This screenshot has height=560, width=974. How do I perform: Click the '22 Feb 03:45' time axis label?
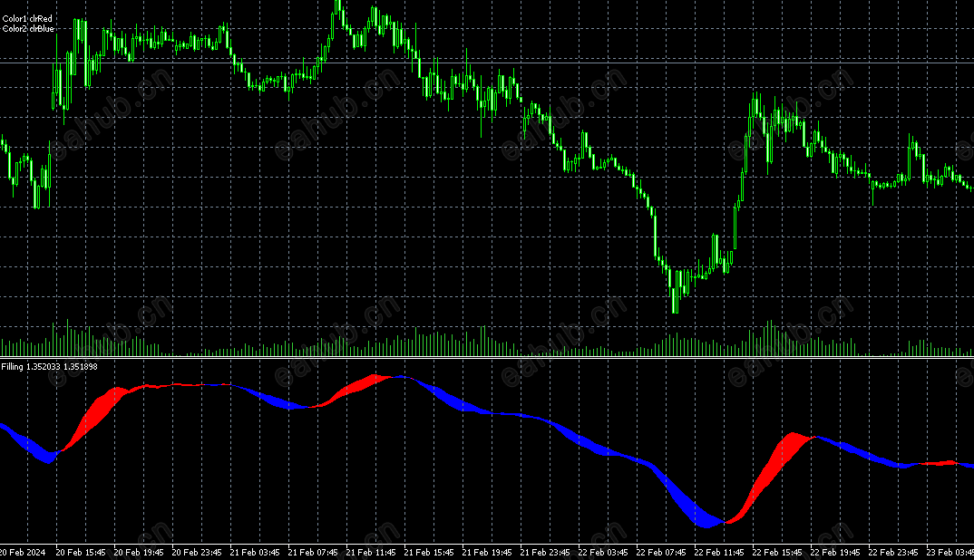pyautogui.click(x=603, y=553)
